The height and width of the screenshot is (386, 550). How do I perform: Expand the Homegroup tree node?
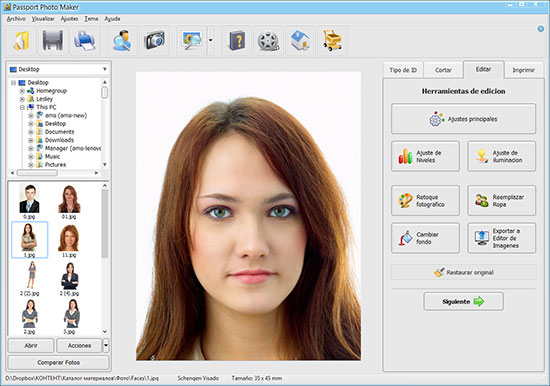click(22, 91)
